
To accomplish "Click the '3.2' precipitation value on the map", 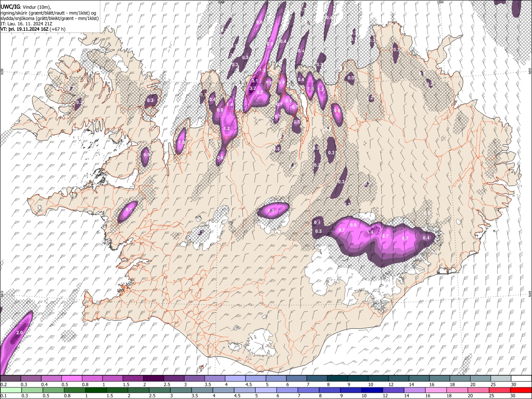I will [x=252, y=89].
